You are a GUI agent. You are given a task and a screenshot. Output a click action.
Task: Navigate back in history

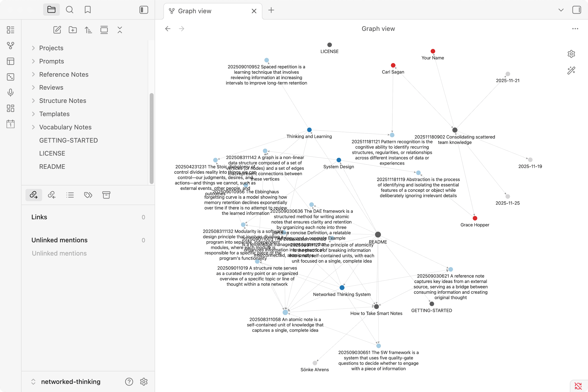coord(168,29)
